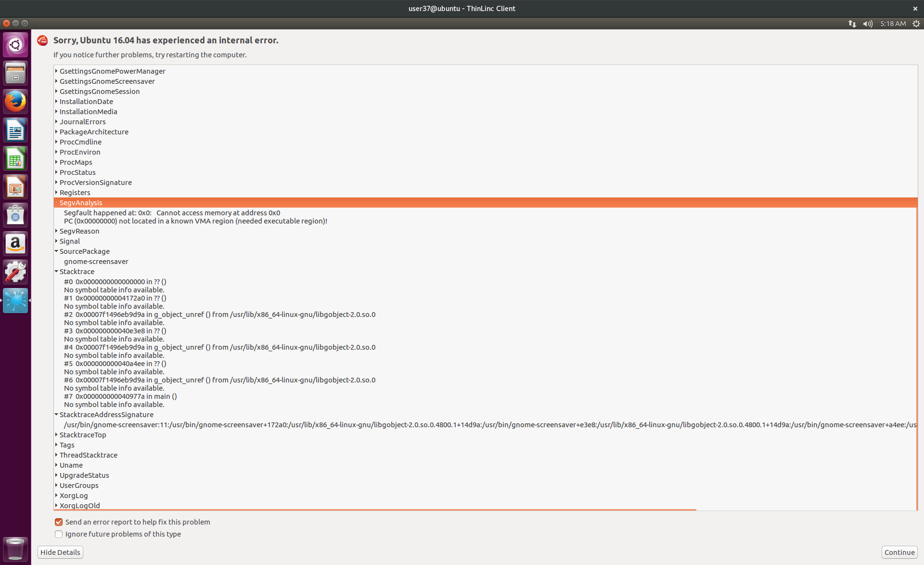Open the session gear menu

coord(916,24)
